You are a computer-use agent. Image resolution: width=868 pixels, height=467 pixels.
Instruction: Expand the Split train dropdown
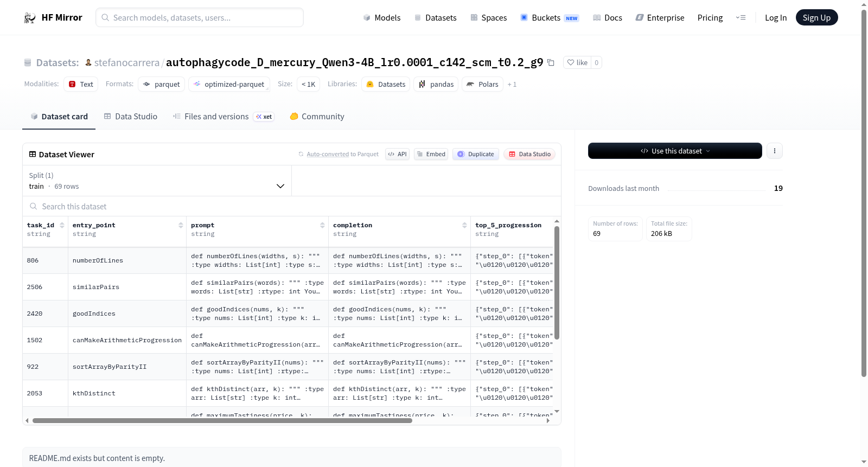157,181
